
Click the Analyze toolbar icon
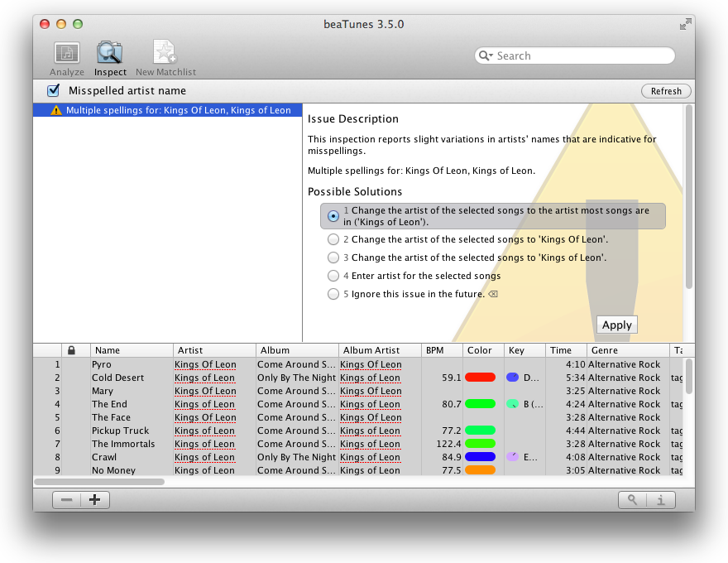(x=67, y=54)
